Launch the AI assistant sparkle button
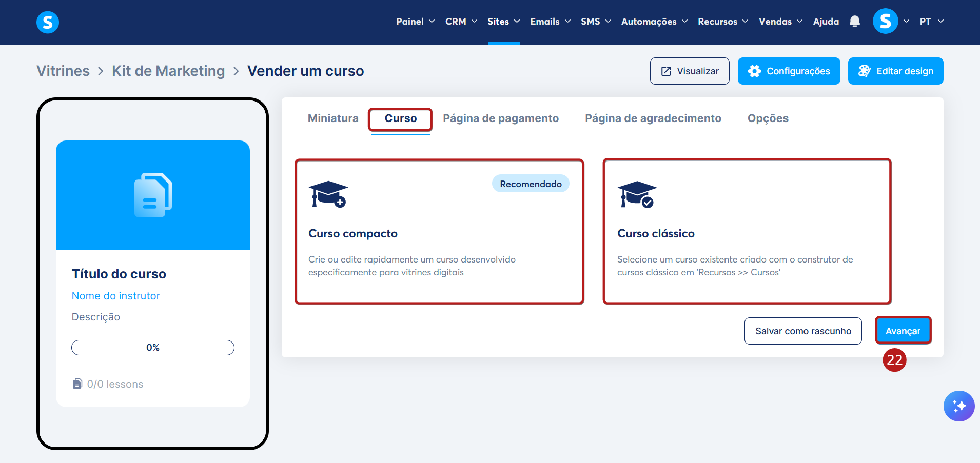Viewport: 980px width, 463px height. [x=959, y=406]
